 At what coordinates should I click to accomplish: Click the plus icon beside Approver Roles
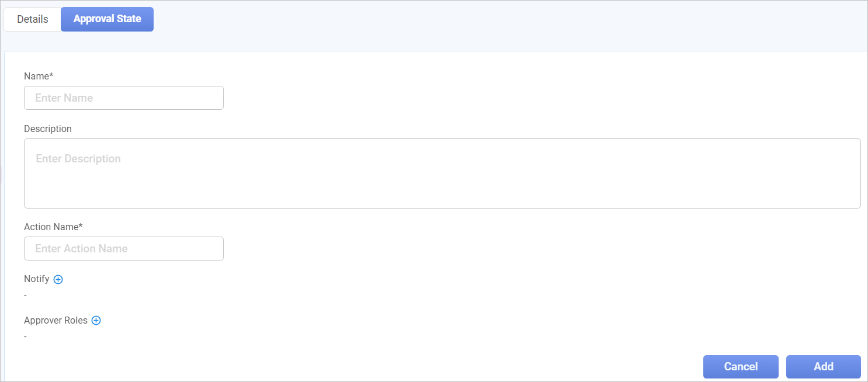coord(96,321)
